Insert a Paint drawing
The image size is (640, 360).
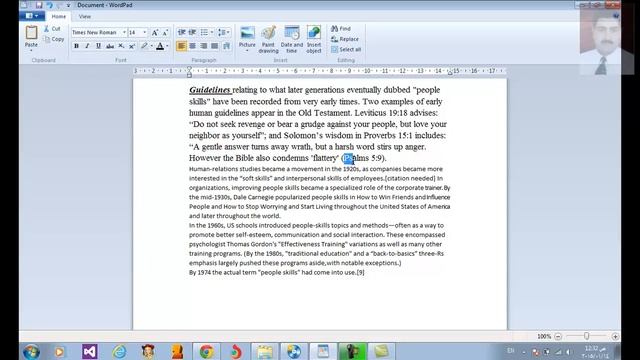tap(268, 40)
